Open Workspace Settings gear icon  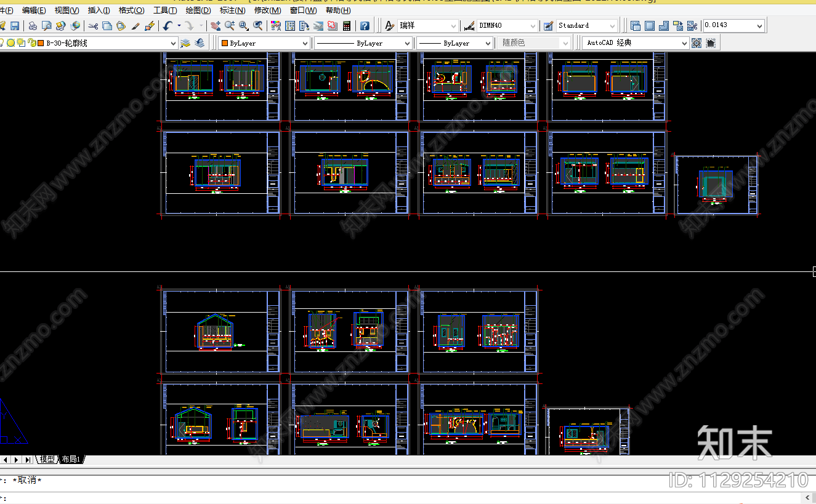tap(696, 43)
